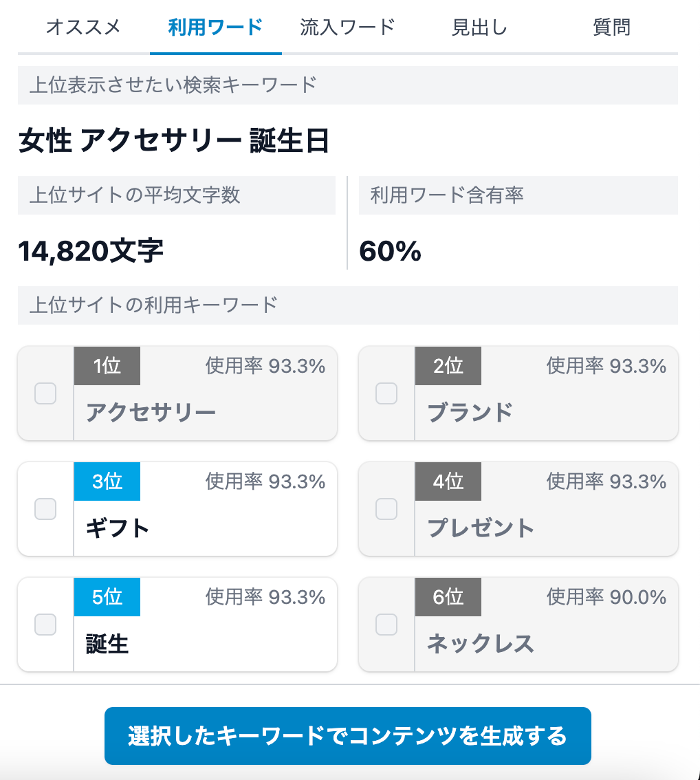This screenshot has width=700, height=780.
Task: Switch to the オススメ tab
Action: coord(83,28)
